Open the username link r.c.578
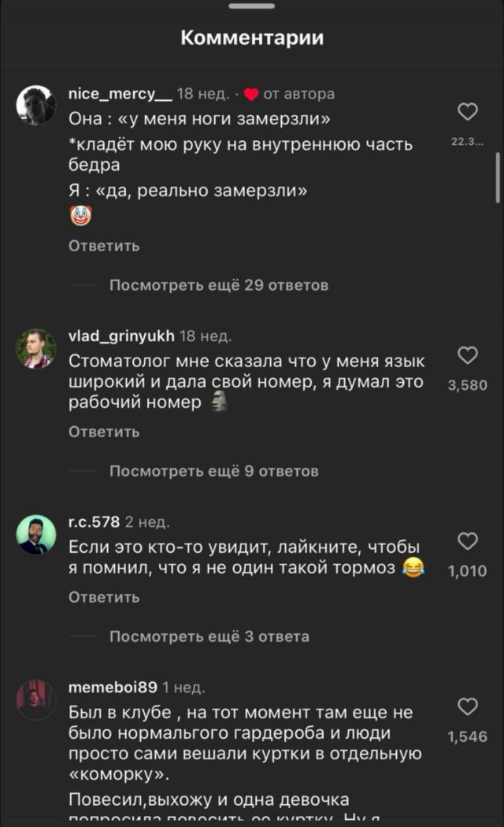504x827 pixels. [94, 521]
